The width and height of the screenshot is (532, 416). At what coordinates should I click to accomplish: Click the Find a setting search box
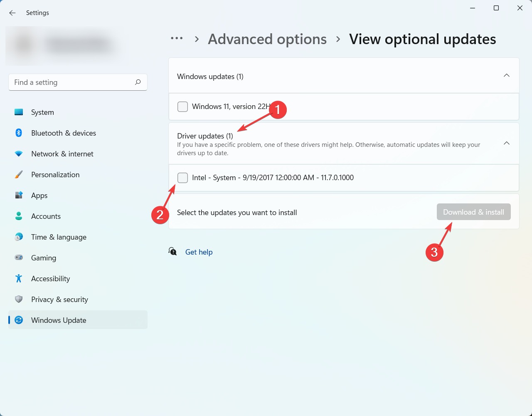pos(78,82)
